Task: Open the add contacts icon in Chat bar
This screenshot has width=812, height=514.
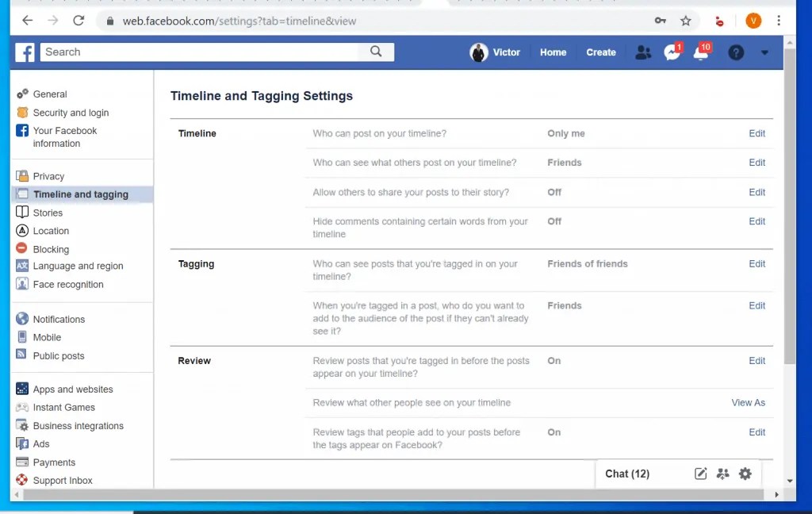Action: click(x=722, y=474)
